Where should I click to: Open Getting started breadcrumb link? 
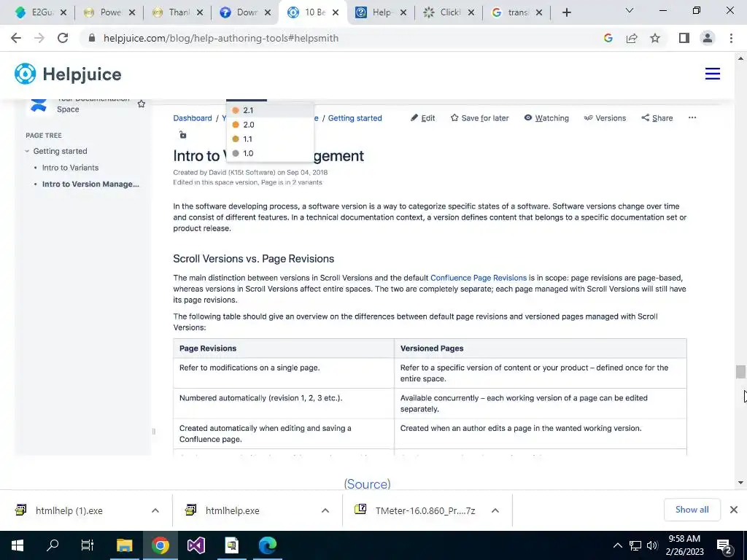pos(355,118)
